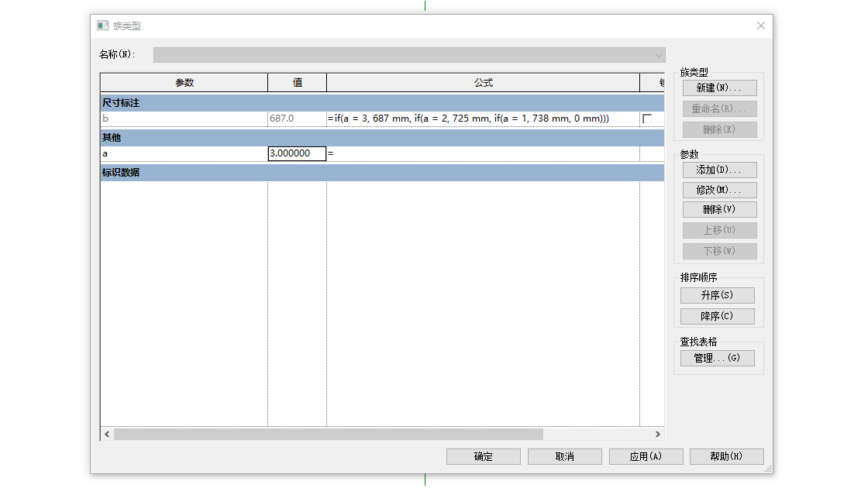
Task: Click the left arrow of the horizontal scrollbar
Action: point(106,435)
